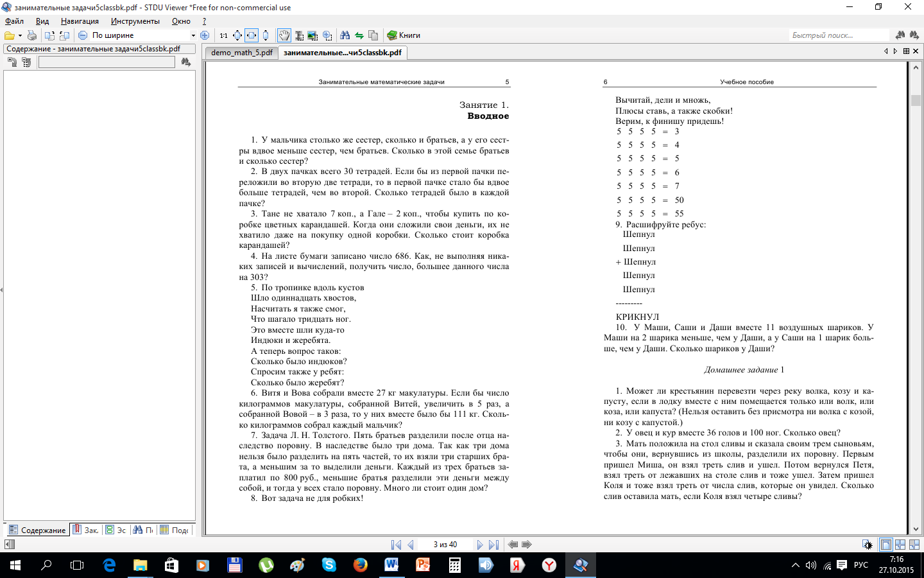This screenshot has height=578, width=924.
Task: Click the document tabs scroll left arrow
Action: point(886,51)
